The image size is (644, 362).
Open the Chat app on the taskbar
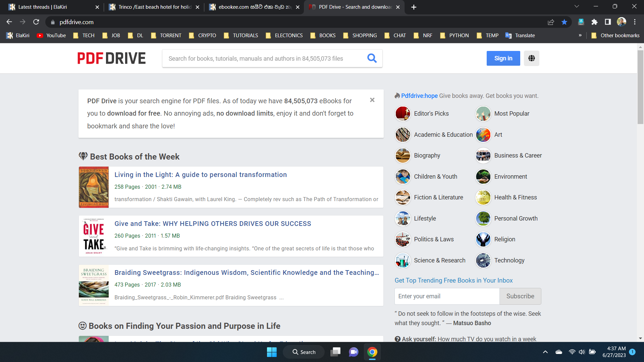[354, 352]
